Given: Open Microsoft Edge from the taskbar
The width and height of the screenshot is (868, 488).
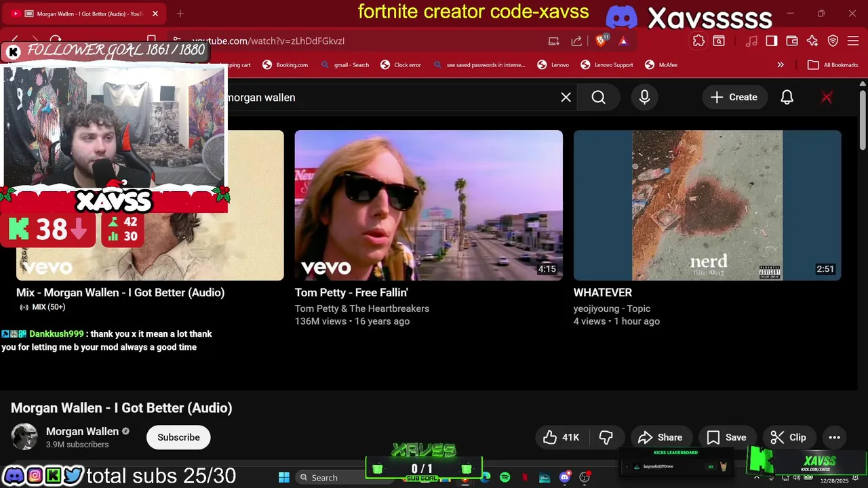Looking at the screenshot, I should pyautogui.click(x=486, y=477).
